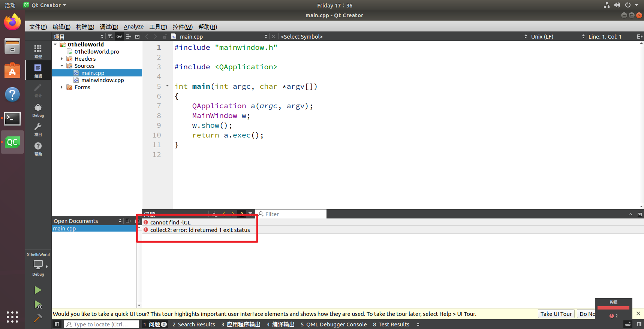Open the Open Documents panel dropdown
The height and width of the screenshot is (329, 644).
point(87,221)
